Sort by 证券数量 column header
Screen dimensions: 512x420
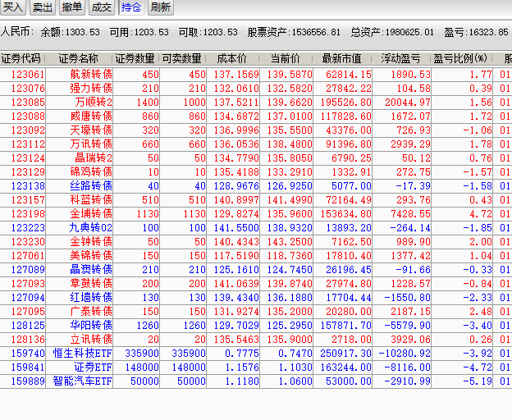coord(135,59)
